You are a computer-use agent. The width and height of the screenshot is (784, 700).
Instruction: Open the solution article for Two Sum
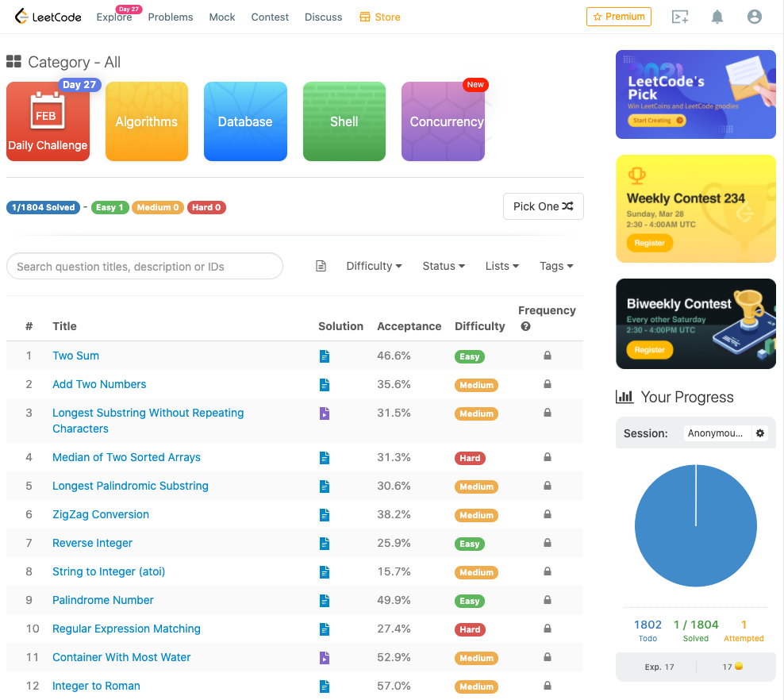point(325,356)
